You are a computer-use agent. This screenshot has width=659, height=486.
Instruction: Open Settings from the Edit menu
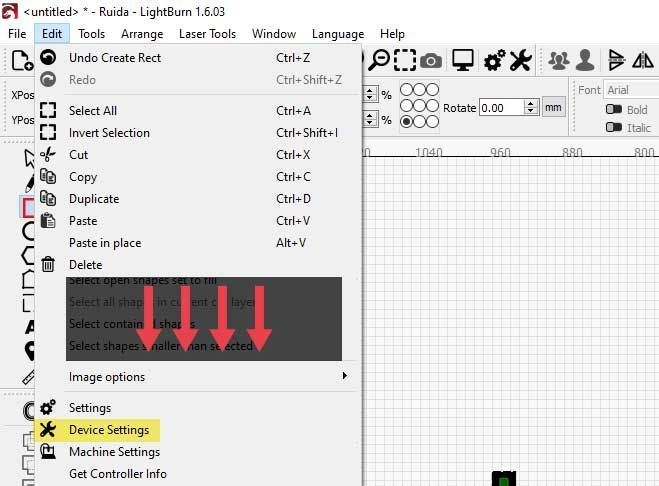[x=198, y=408]
